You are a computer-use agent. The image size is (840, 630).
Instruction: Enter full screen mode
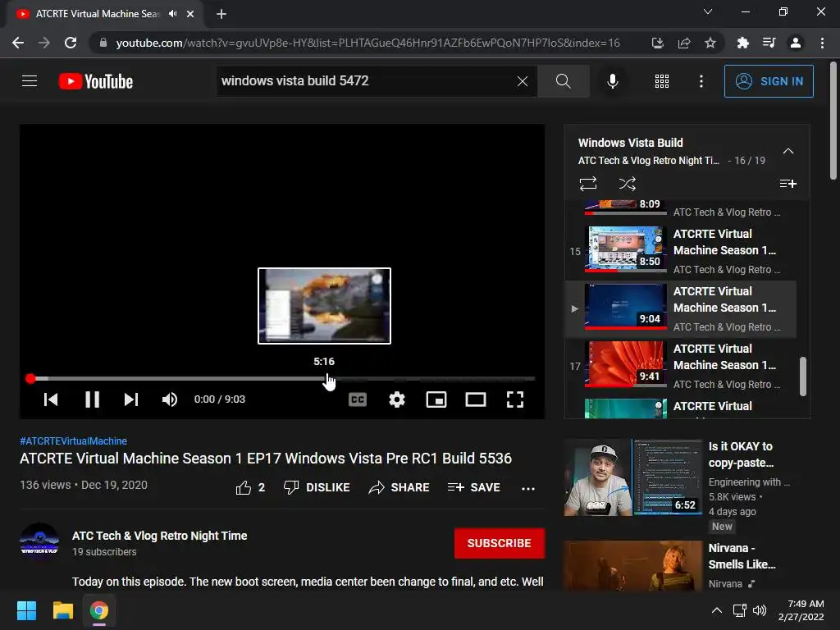(515, 399)
